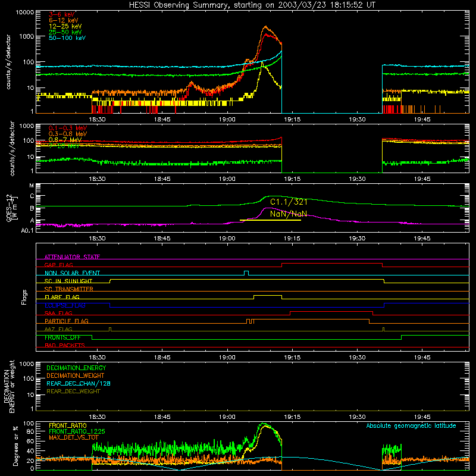Select the BAD_PACKETS flag label
The height and width of the screenshot is (476, 476).
click(65, 345)
